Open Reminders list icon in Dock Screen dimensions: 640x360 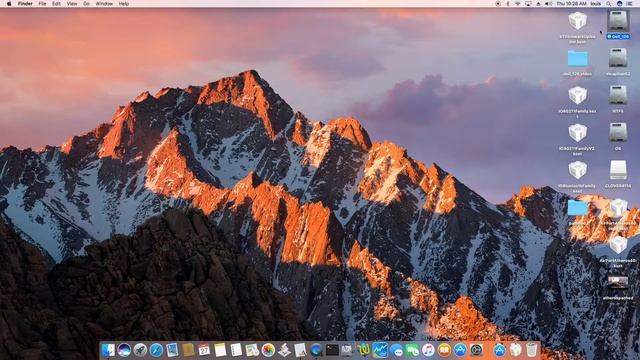pyautogui.click(x=236, y=350)
